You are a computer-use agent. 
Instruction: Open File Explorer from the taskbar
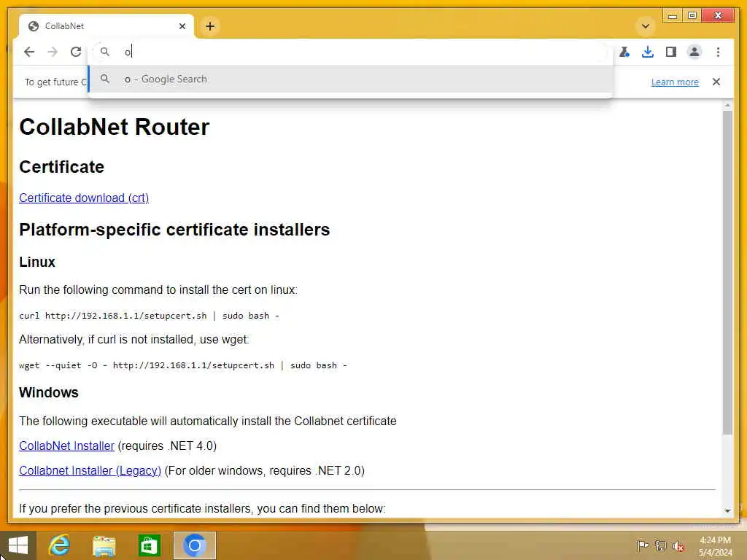104,545
